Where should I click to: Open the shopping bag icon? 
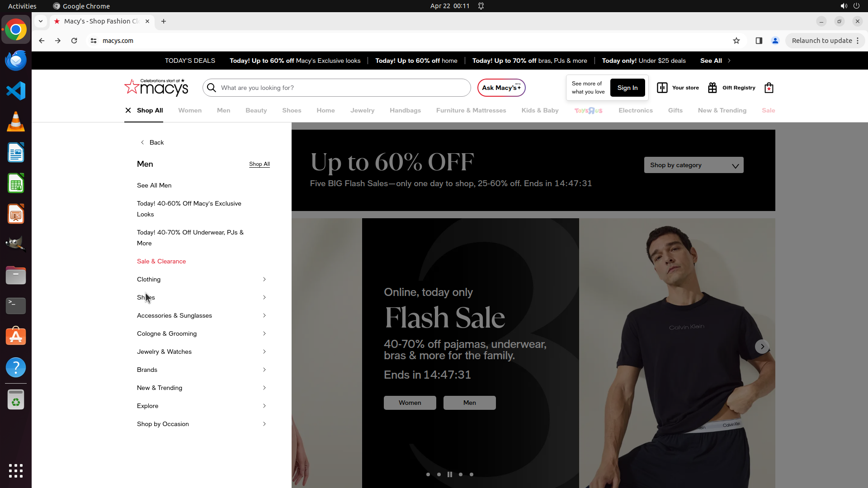[769, 88]
